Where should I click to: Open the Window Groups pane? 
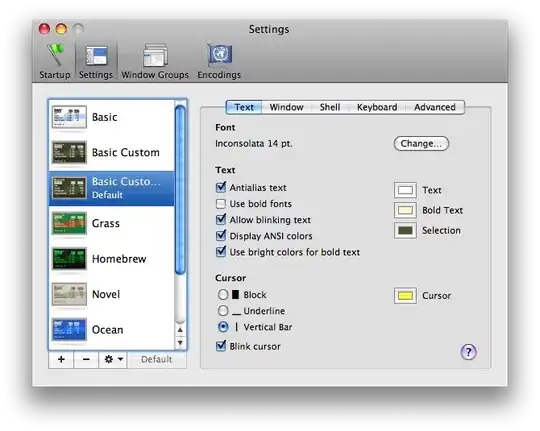click(155, 61)
